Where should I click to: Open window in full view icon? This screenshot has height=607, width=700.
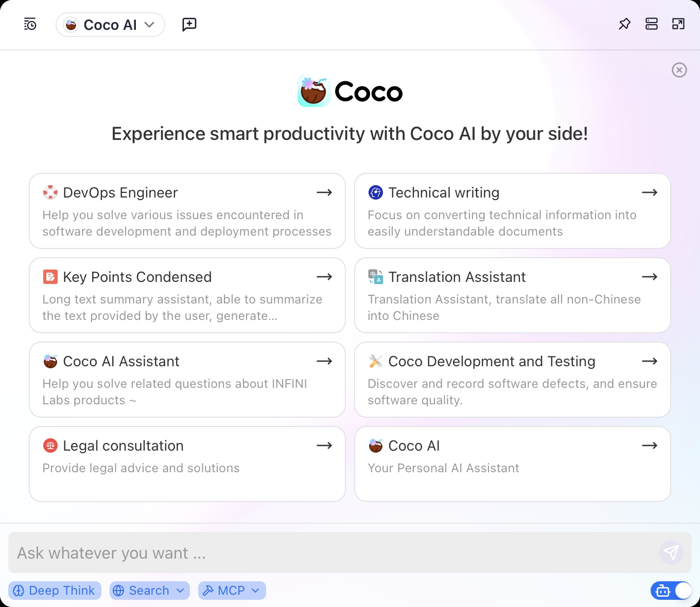click(678, 24)
